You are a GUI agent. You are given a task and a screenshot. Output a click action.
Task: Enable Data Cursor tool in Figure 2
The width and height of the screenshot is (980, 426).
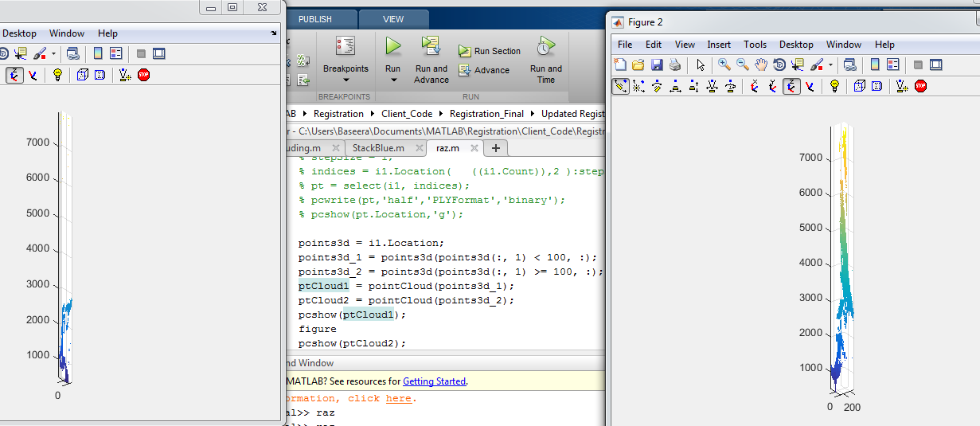[x=798, y=64]
